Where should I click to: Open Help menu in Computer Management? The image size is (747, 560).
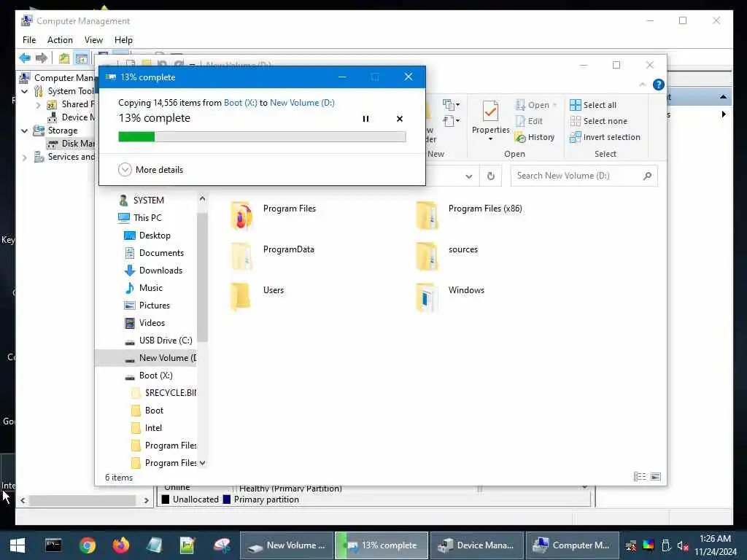tap(123, 40)
